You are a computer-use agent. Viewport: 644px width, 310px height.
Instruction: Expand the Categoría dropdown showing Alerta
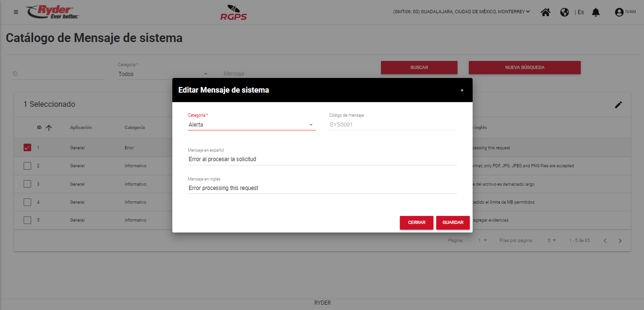point(251,125)
